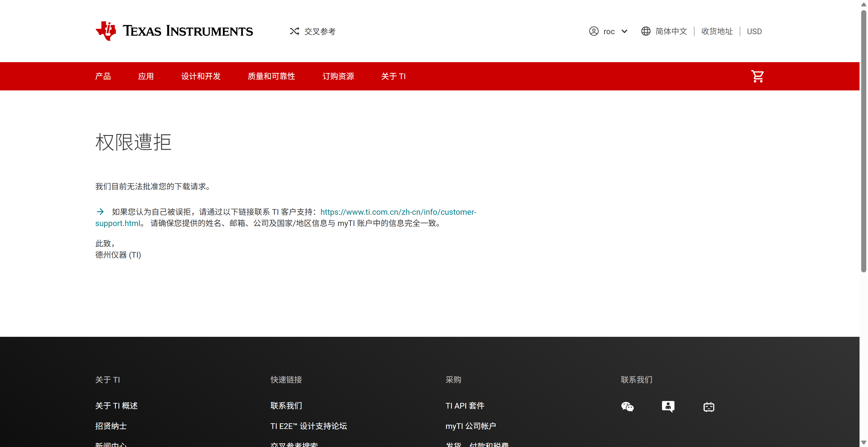
Task: Click the globe language icon
Action: [x=646, y=31]
